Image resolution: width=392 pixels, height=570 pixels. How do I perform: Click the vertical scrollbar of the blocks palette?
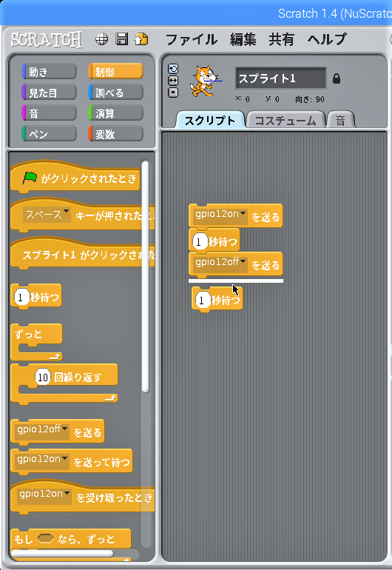145,276
